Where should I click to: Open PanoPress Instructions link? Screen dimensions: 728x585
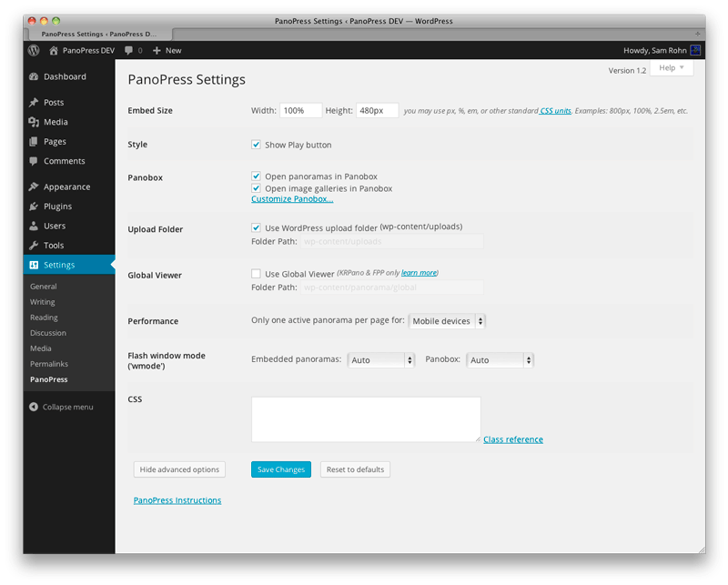click(177, 500)
